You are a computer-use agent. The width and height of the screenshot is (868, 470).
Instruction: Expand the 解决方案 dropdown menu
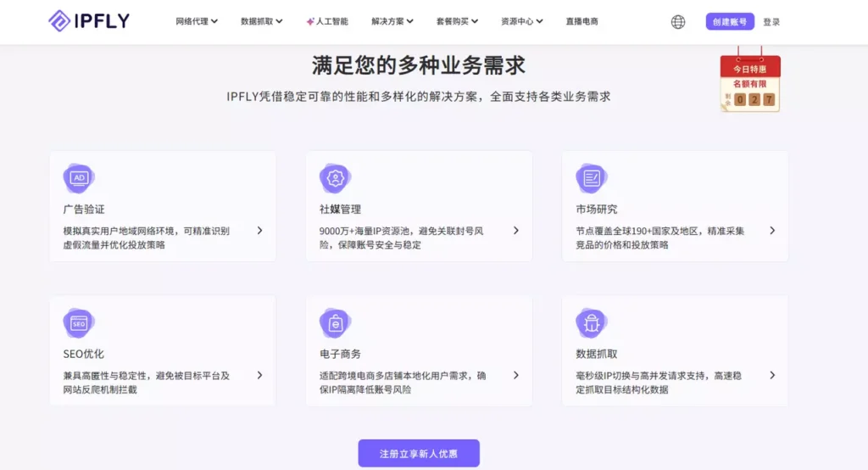click(x=392, y=21)
